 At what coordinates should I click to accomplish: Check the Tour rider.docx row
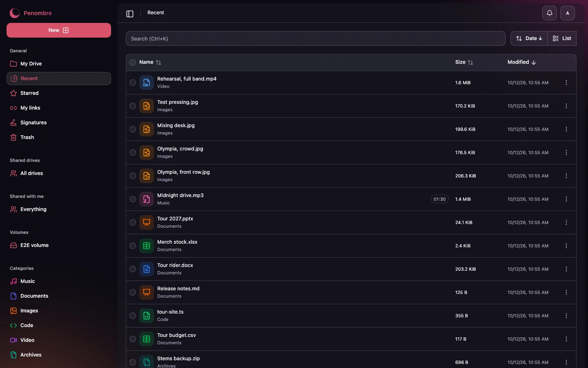pos(133,269)
